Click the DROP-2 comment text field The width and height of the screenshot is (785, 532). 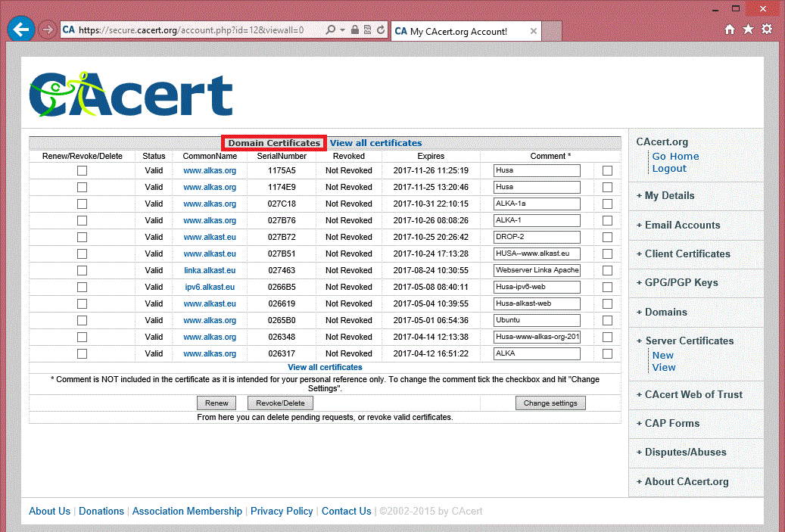click(537, 238)
